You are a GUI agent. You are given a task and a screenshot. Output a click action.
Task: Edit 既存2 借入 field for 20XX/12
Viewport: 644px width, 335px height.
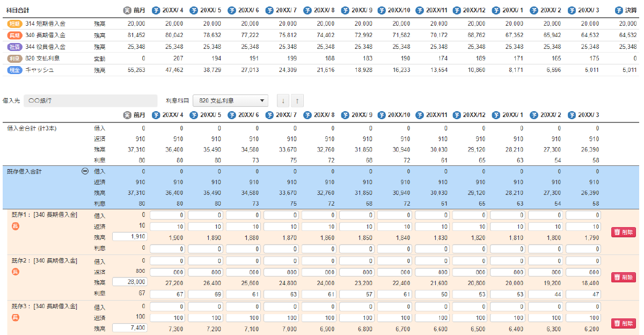click(470, 261)
